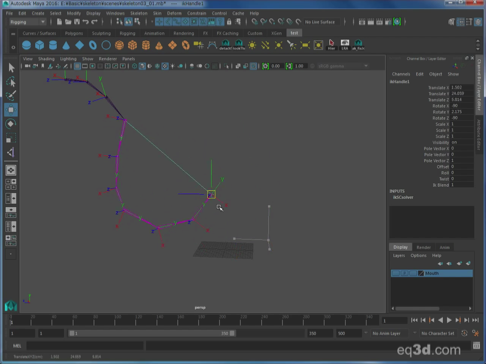Viewport: 486px width, 364px height.
Task: Click the NURBS circle shelf icon
Action: coord(106,45)
